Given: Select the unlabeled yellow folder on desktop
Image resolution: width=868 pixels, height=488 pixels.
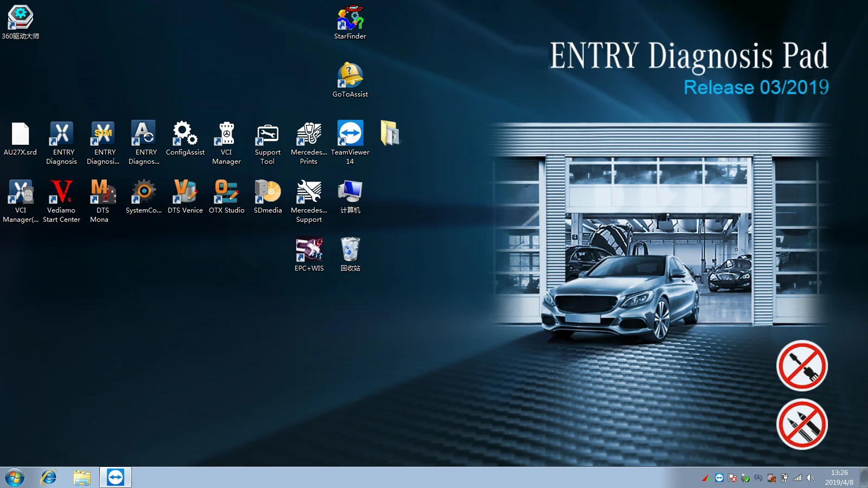Looking at the screenshot, I should point(390,133).
